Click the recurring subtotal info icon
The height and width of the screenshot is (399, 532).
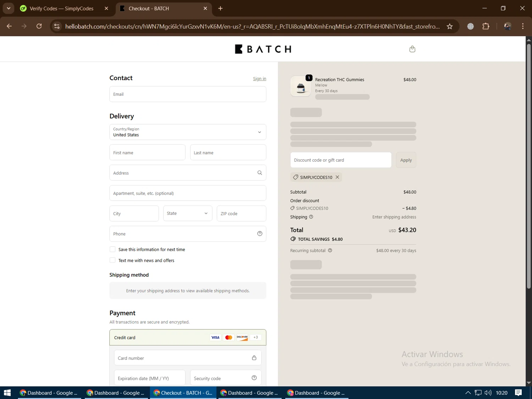330,250
